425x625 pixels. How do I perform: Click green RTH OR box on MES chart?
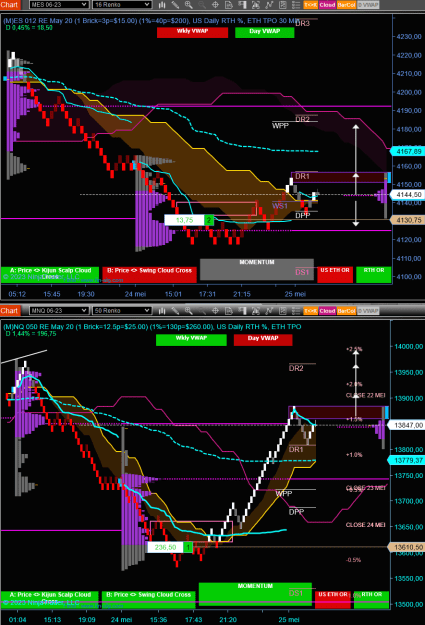click(374, 275)
